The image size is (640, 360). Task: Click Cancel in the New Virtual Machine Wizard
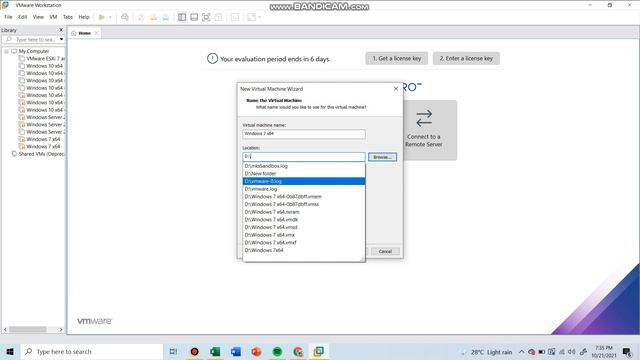pyautogui.click(x=385, y=251)
